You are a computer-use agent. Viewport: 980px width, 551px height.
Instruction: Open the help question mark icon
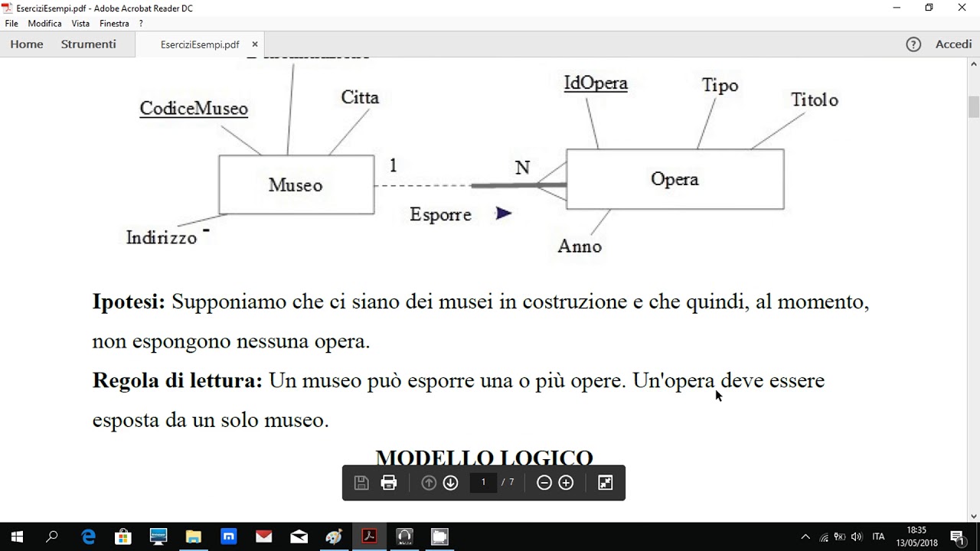tap(913, 44)
